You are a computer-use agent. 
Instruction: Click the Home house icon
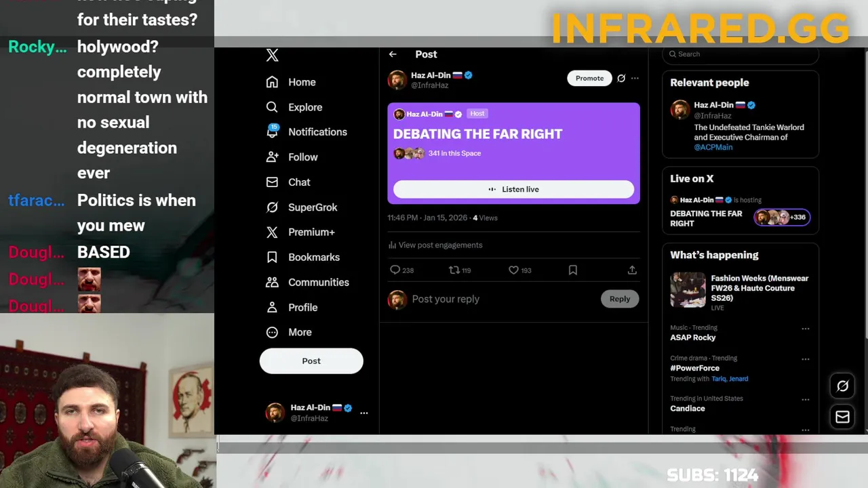click(272, 82)
